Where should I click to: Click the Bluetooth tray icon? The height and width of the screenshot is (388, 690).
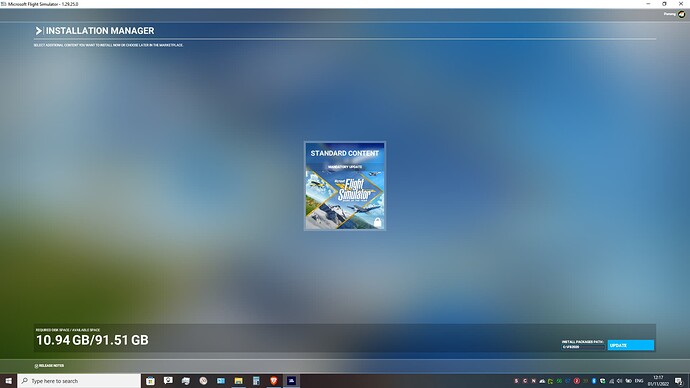coord(594,381)
